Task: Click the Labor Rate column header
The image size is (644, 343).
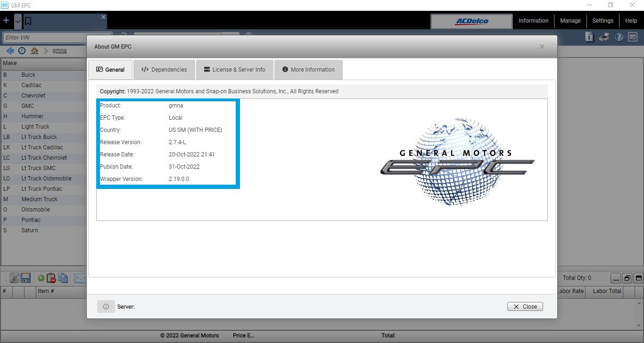Action: click(570, 291)
